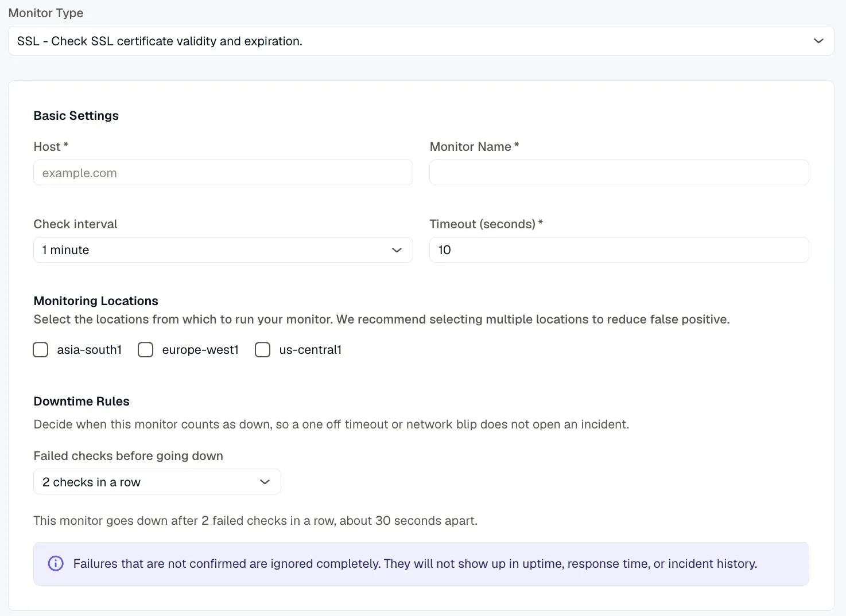Check the us-central1 location checkbox
The height and width of the screenshot is (616, 846).
coord(263,350)
